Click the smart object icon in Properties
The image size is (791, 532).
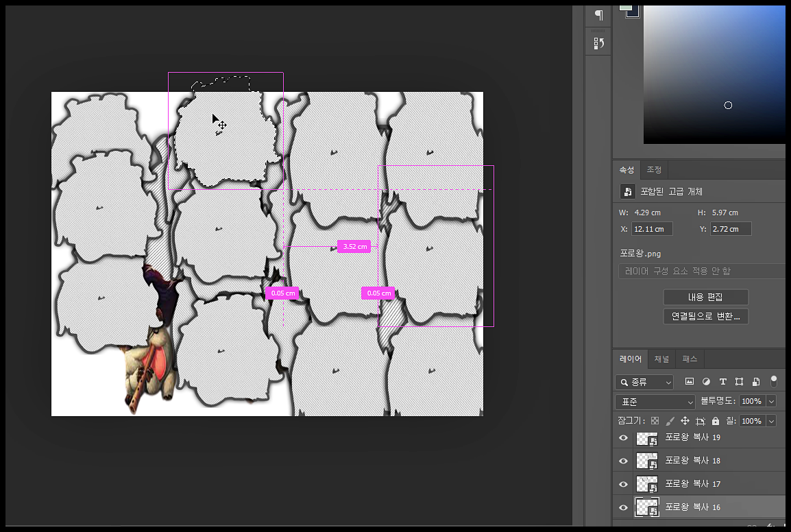click(627, 191)
